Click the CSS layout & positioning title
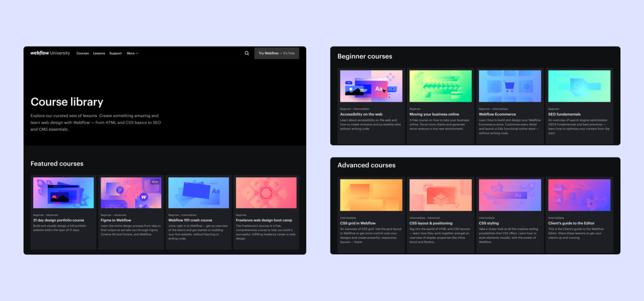The height and width of the screenshot is (301, 644). (x=431, y=223)
